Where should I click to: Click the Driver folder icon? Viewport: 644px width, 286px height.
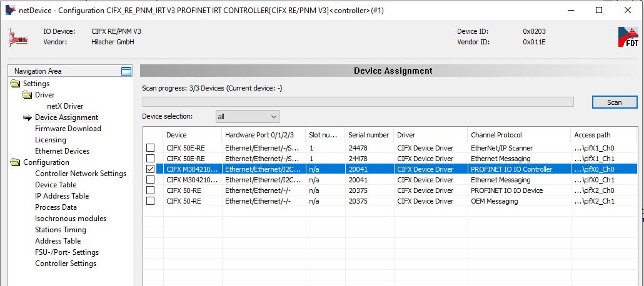(27, 95)
